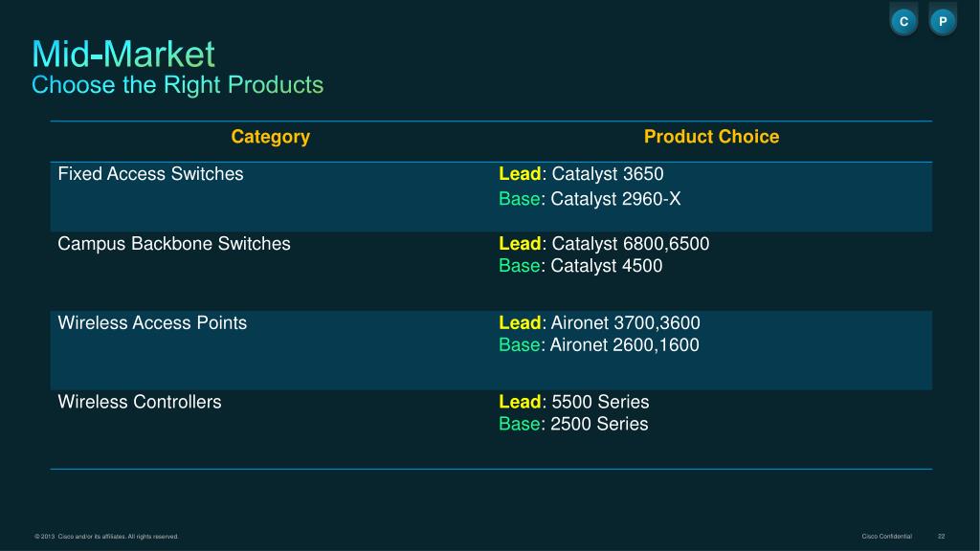Click the Campus Backbone Switches row label
This screenshot has height=551, width=980.
174,244
